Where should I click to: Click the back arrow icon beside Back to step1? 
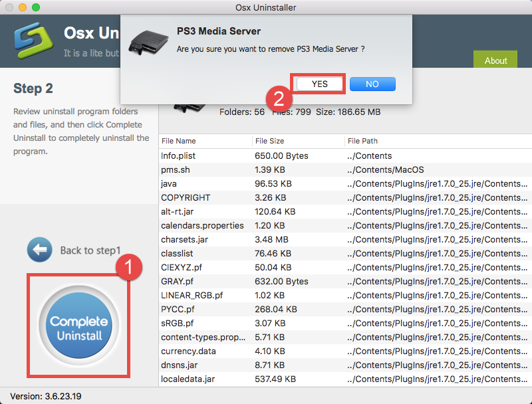click(x=40, y=250)
